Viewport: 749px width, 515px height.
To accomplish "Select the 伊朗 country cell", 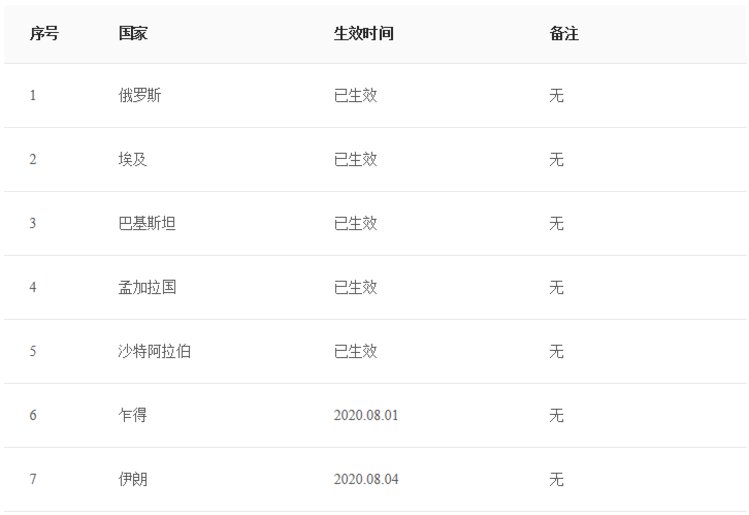I will (133, 479).
